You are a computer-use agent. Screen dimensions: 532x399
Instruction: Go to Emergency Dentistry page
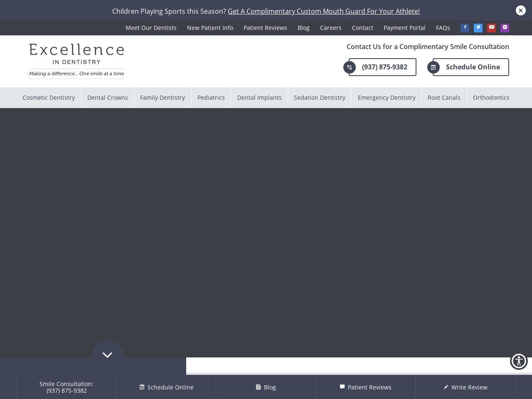387,98
